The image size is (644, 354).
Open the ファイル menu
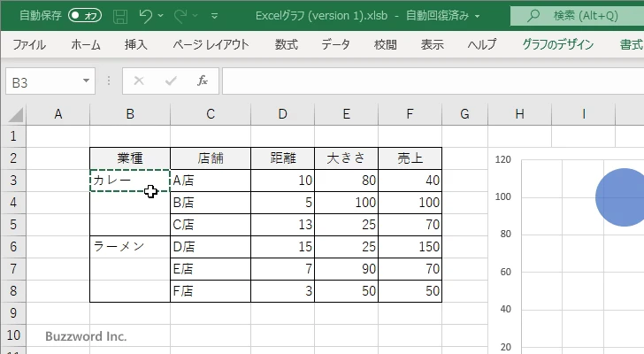(x=29, y=44)
